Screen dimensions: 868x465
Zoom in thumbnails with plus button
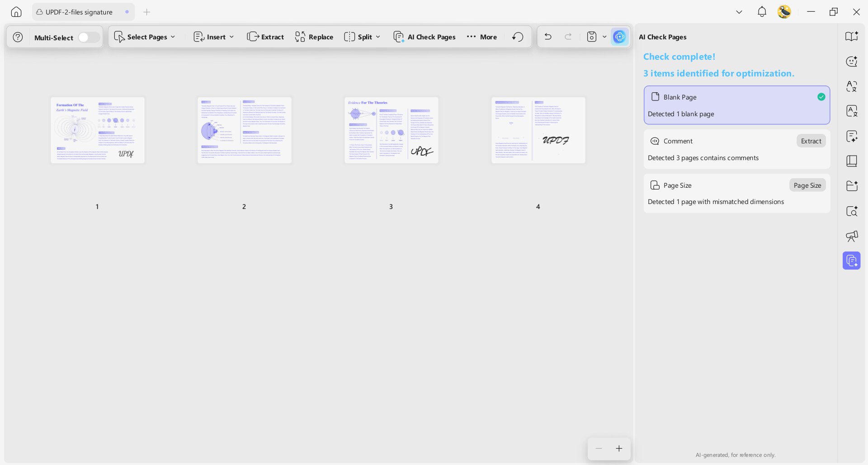pyautogui.click(x=619, y=448)
